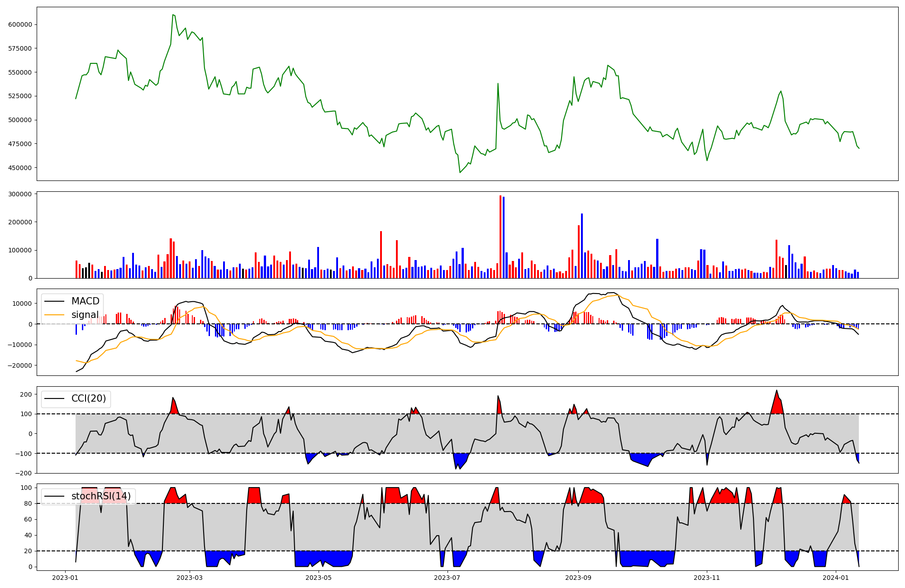This screenshot has height=588, width=905.
Task: Click the 450000 price axis tick label
Action: click(20, 168)
